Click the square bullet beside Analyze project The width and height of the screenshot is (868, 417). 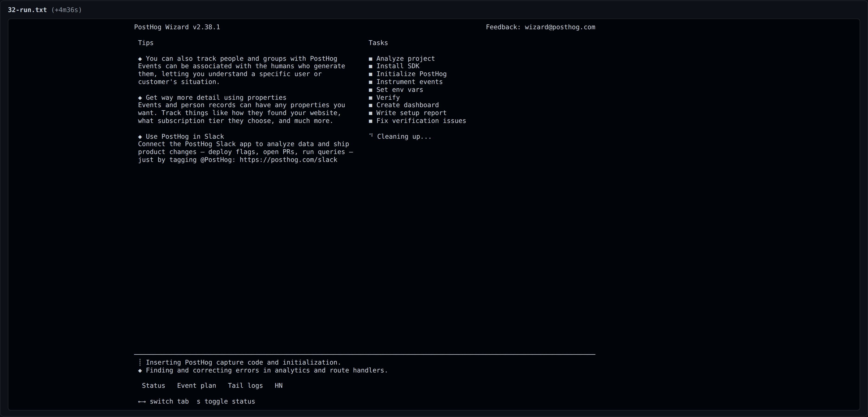coord(371,59)
